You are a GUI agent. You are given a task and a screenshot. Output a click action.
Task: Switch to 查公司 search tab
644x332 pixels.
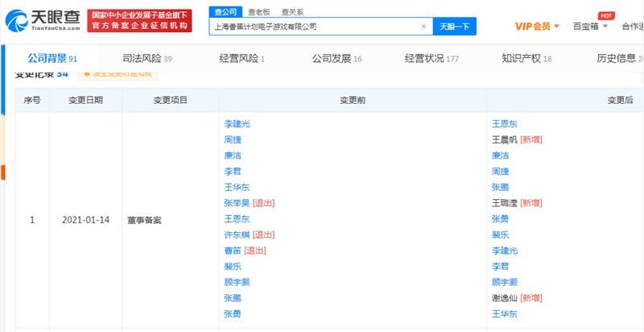(225, 12)
